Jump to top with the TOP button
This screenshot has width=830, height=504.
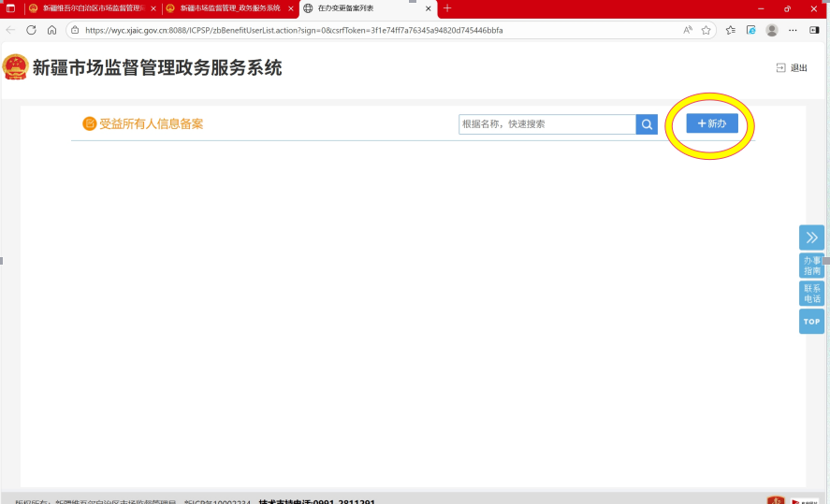coord(811,322)
